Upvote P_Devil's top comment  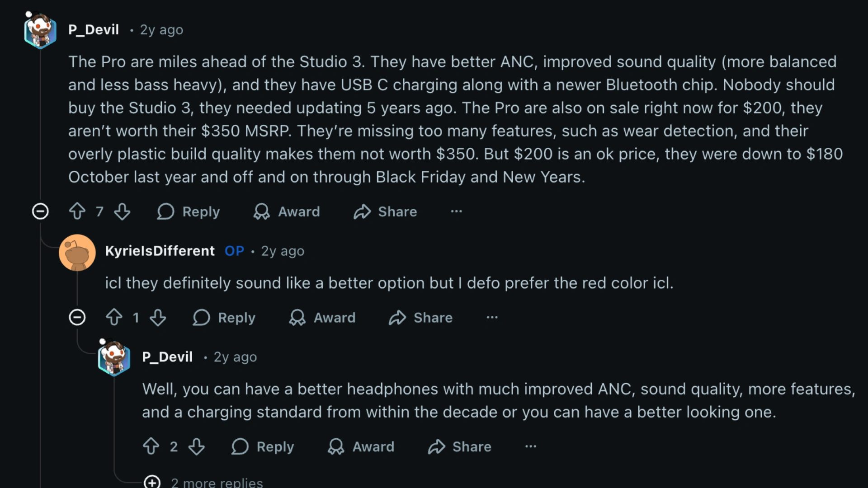(77, 211)
